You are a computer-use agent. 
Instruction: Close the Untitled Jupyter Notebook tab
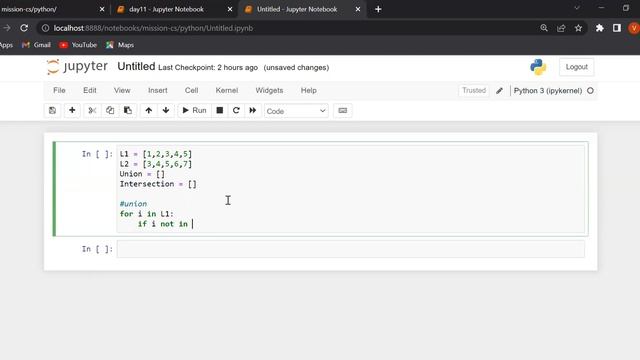coord(358,9)
